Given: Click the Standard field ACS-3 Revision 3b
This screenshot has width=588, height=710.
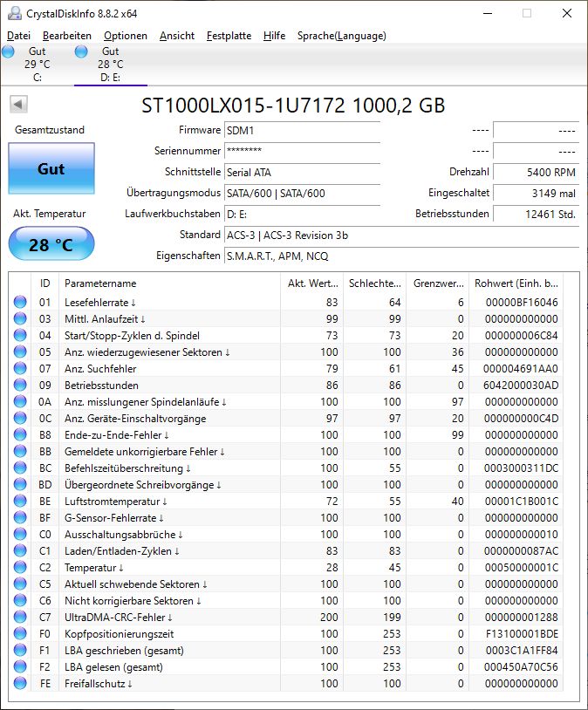Looking at the screenshot, I should coord(402,236).
